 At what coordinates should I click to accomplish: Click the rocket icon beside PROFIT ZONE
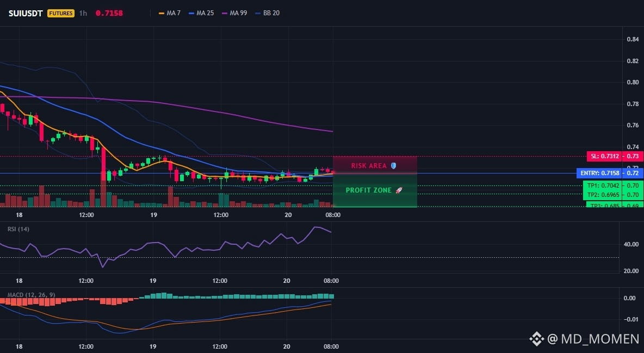[x=399, y=190]
